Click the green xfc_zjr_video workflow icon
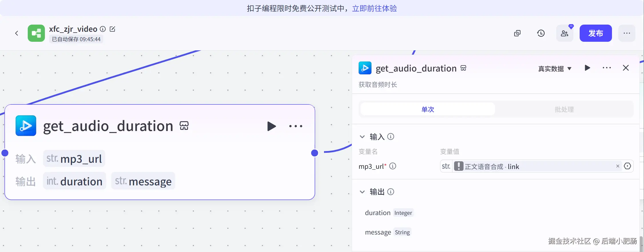Image resolution: width=644 pixels, height=252 pixels. tap(36, 33)
